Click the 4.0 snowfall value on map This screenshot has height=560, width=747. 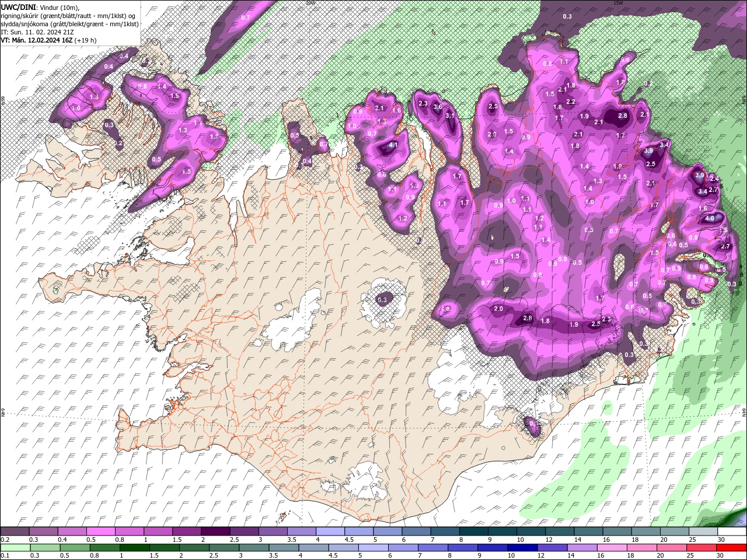click(710, 218)
